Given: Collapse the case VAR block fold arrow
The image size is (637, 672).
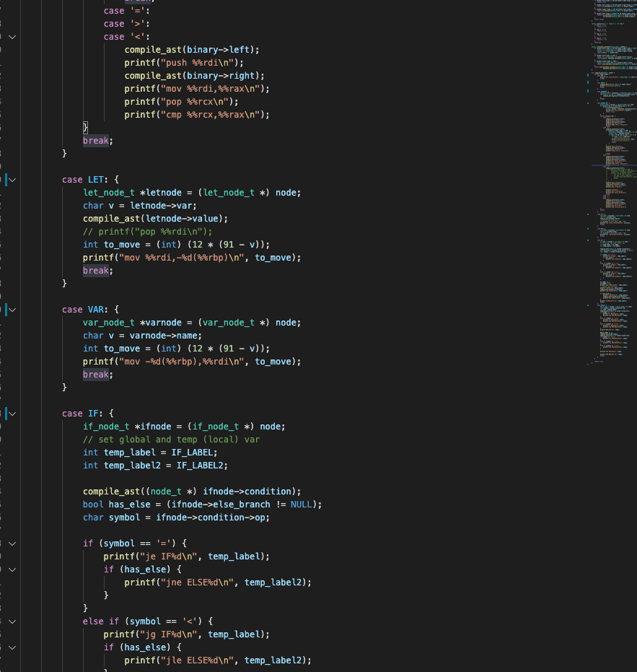Looking at the screenshot, I should click(x=12, y=310).
